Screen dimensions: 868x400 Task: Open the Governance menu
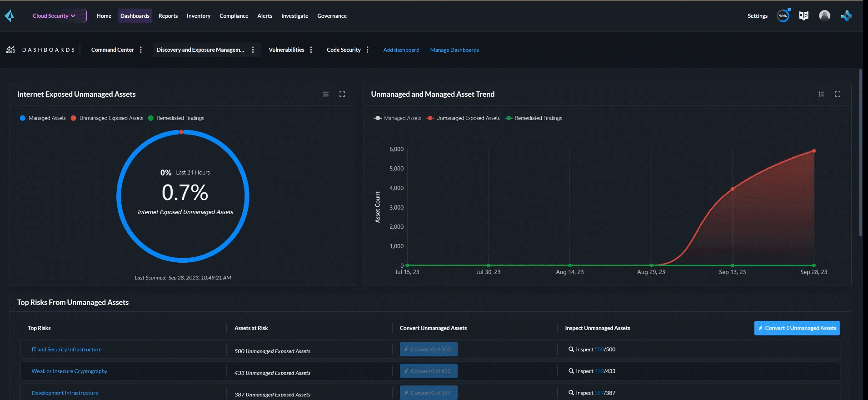[332, 16]
